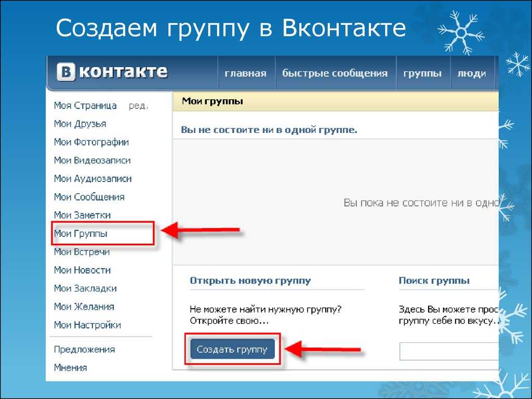
Task: Select Мои Группы in sidebar
Action: point(81,233)
